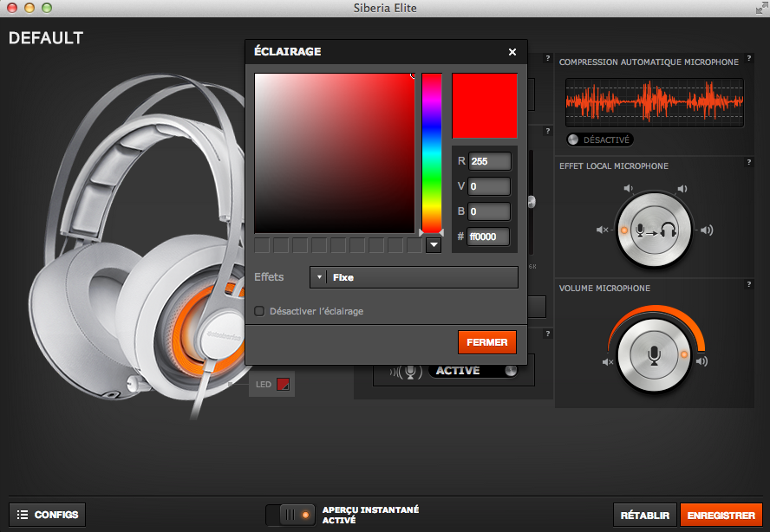
Task: Click the LED color swatch icon
Action: pos(283,385)
